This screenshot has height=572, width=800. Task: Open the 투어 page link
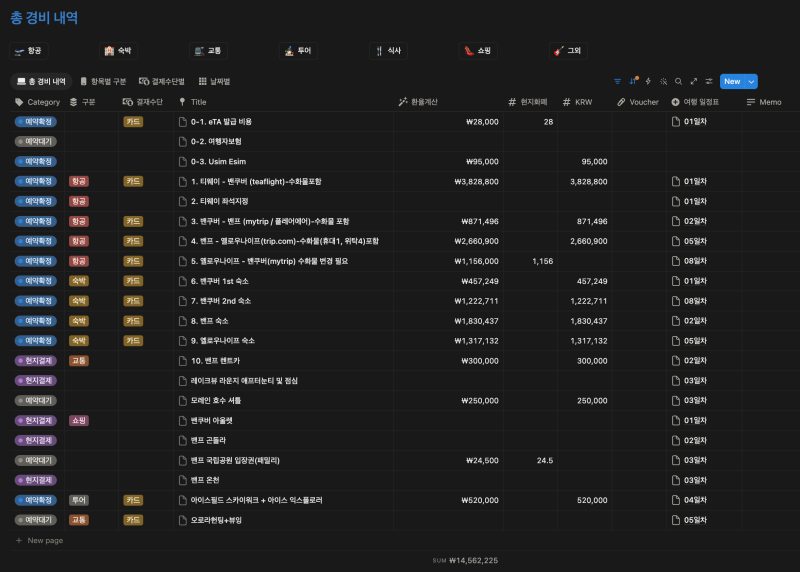coord(298,51)
